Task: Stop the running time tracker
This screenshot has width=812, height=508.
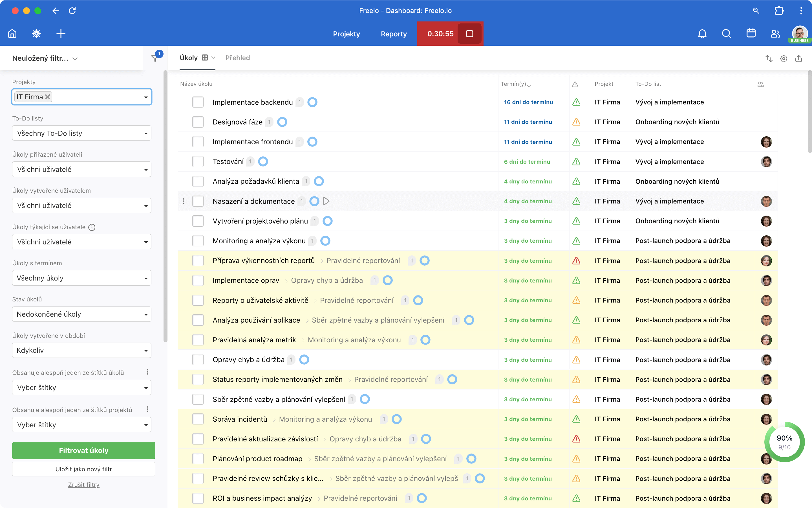Action: coord(469,34)
